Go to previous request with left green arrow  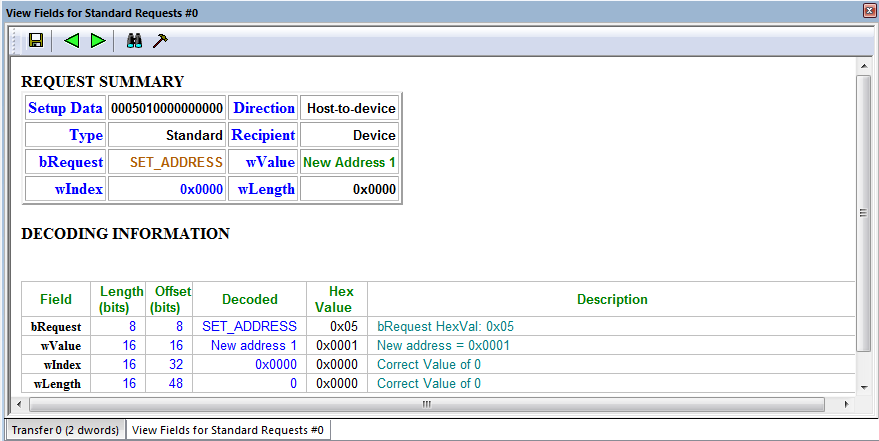point(72,40)
